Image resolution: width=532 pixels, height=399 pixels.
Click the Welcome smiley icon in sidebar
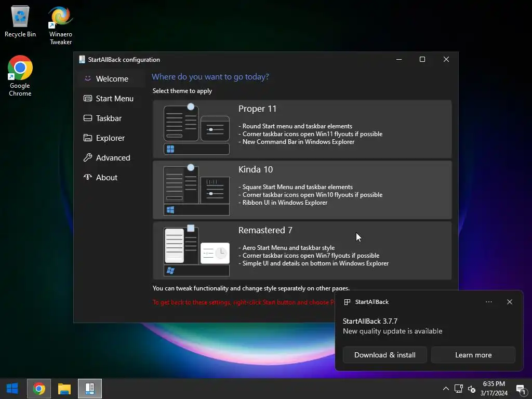pyautogui.click(x=88, y=78)
